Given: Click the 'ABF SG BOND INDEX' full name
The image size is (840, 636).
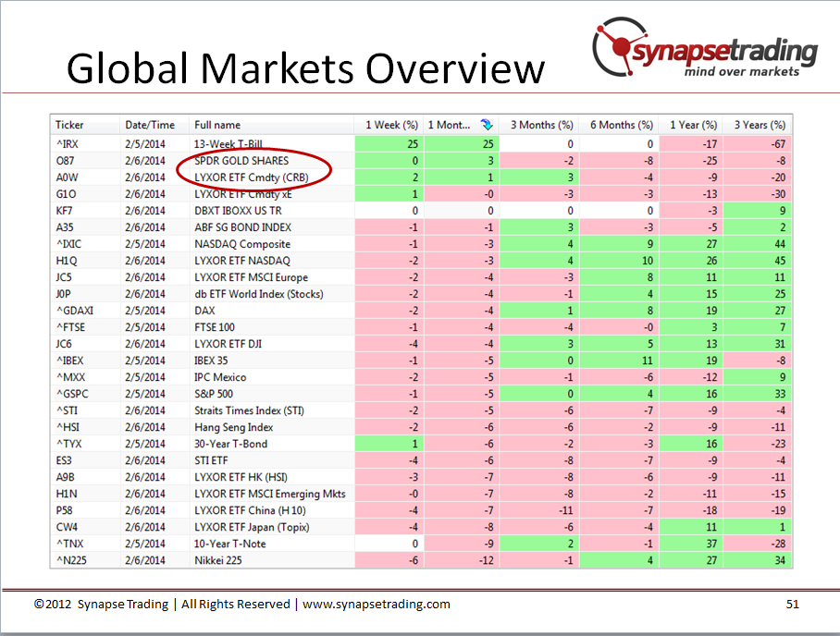Looking at the screenshot, I should 242,227.
